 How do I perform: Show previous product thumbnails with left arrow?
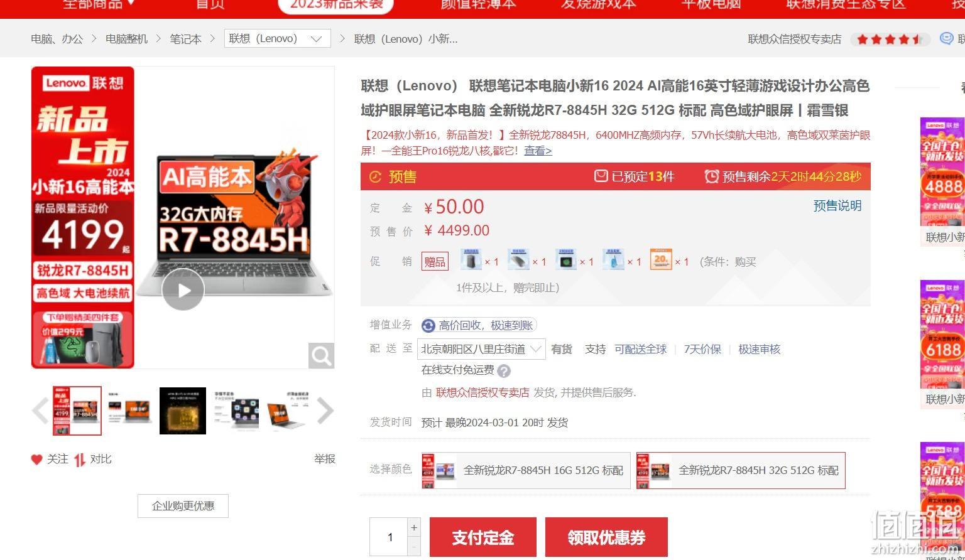point(40,411)
